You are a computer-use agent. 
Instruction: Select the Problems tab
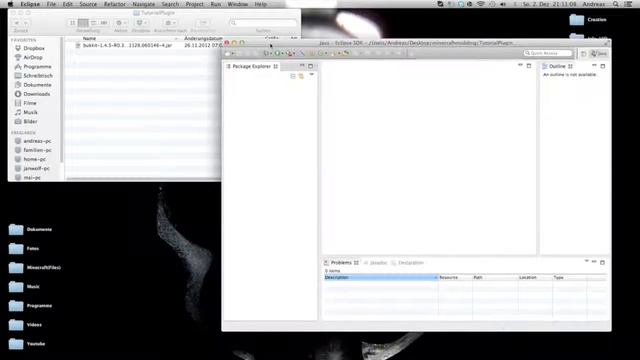[341, 262]
